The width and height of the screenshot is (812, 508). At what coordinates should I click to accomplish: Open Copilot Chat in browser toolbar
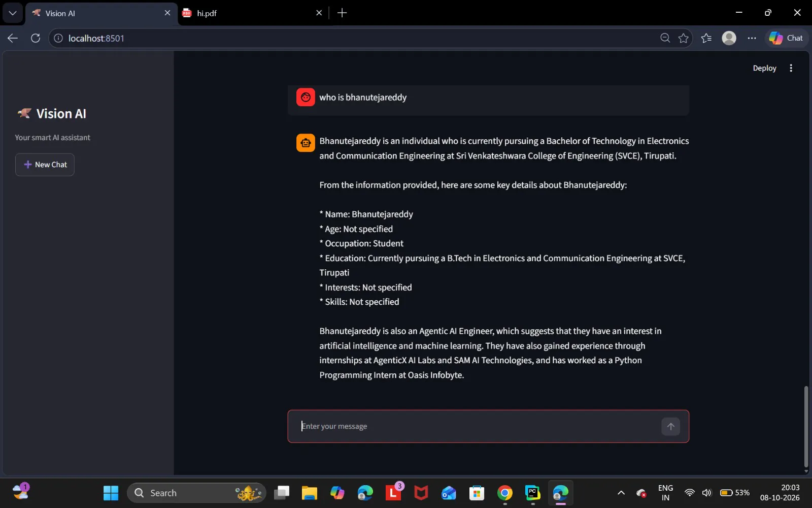tap(786, 38)
